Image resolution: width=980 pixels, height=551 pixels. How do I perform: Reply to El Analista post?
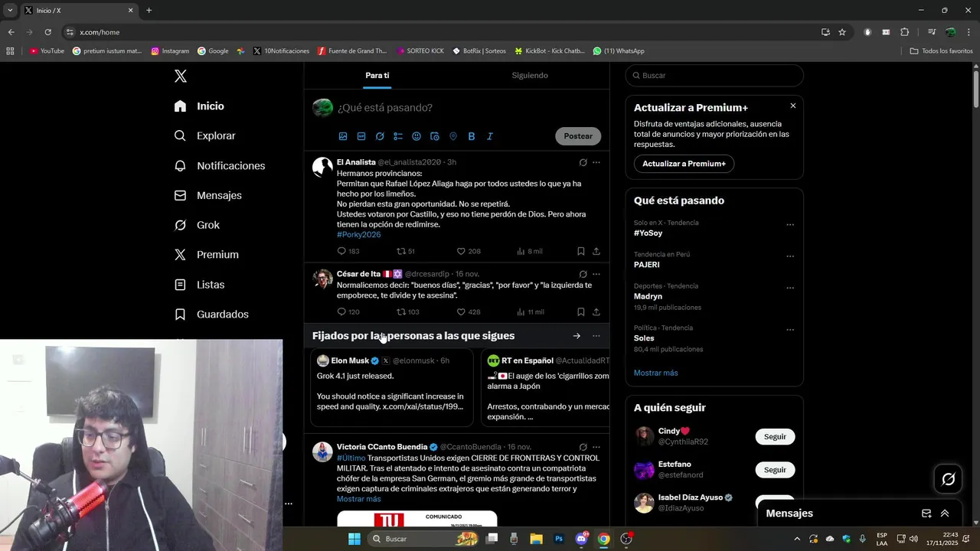pos(348,251)
